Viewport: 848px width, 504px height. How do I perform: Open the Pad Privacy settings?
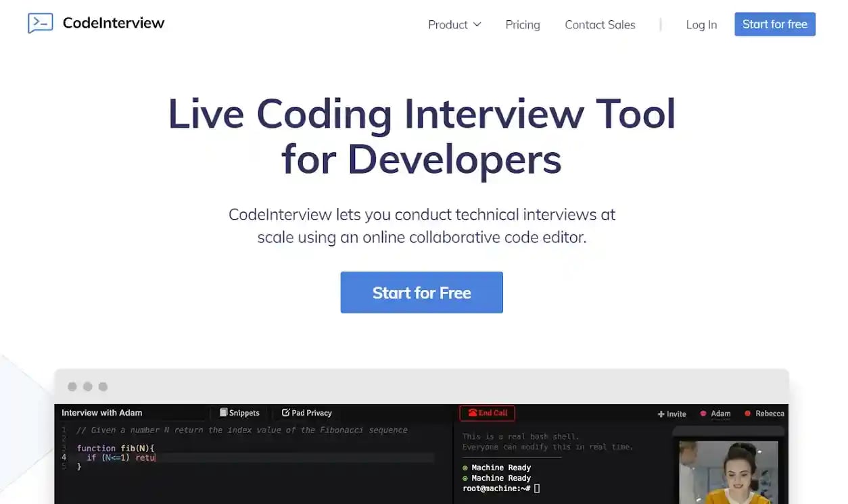pos(306,413)
